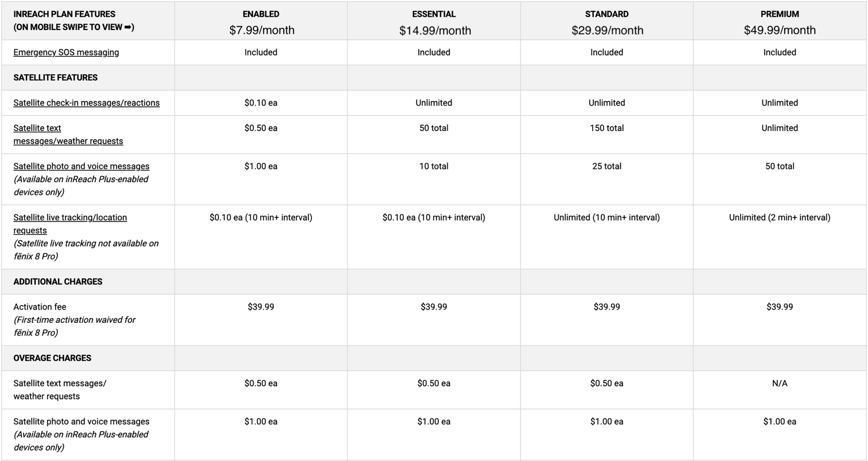Screen dimensions: 868x461
Task: Open Satellite live tracking/location requests link
Action: pos(70,224)
